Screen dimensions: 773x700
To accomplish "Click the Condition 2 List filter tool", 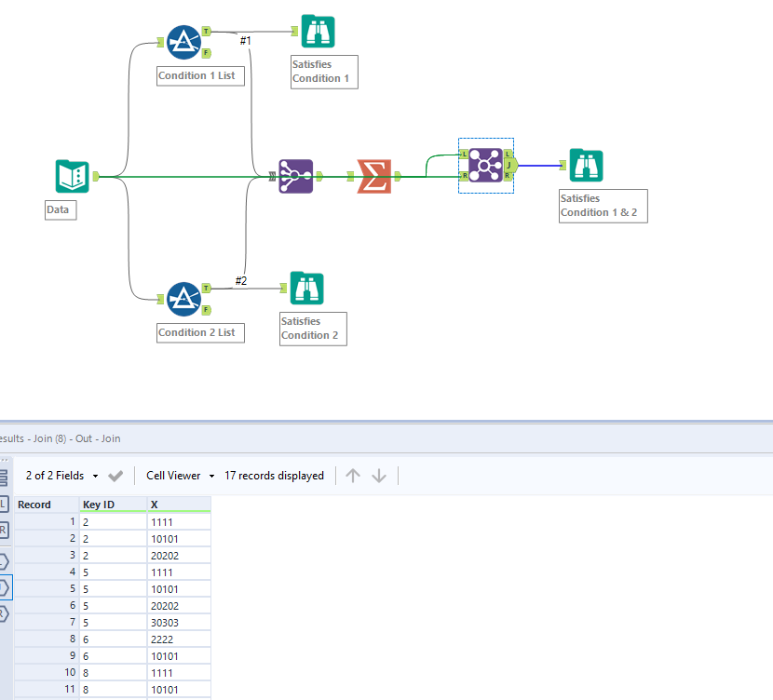I will point(185,299).
